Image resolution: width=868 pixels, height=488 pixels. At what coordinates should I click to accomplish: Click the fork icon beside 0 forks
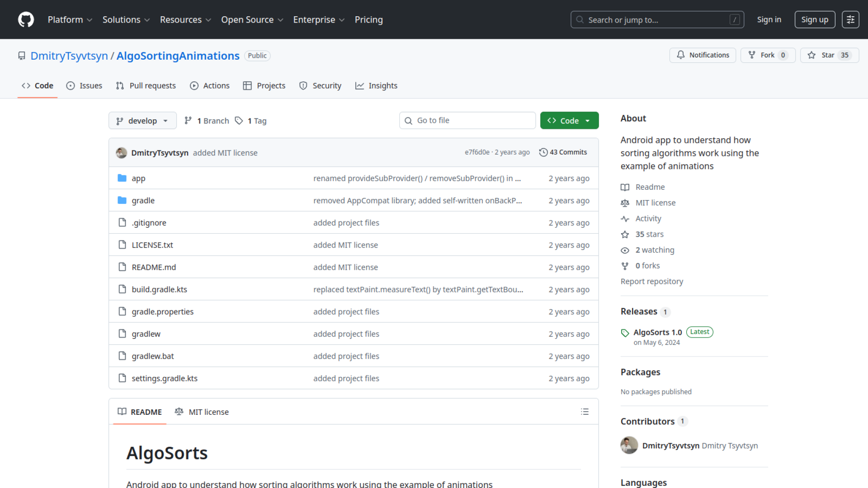click(x=625, y=266)
